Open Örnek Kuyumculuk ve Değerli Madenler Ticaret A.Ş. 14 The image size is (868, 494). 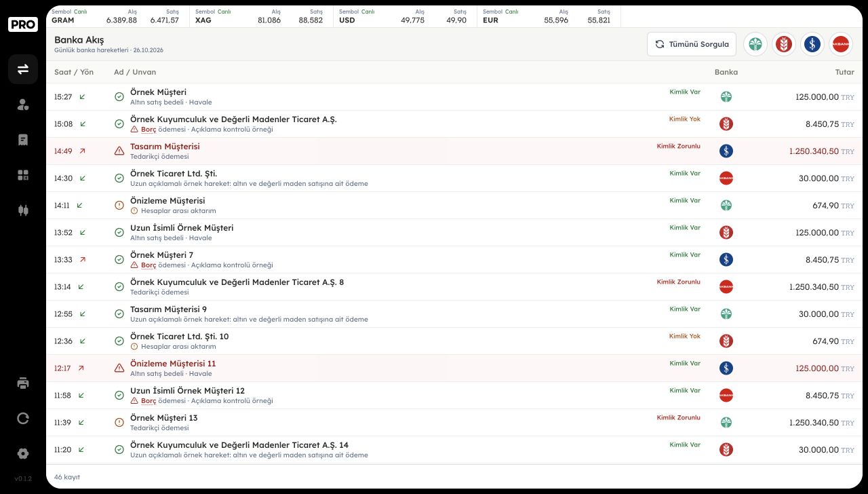(x=454, y=450)
